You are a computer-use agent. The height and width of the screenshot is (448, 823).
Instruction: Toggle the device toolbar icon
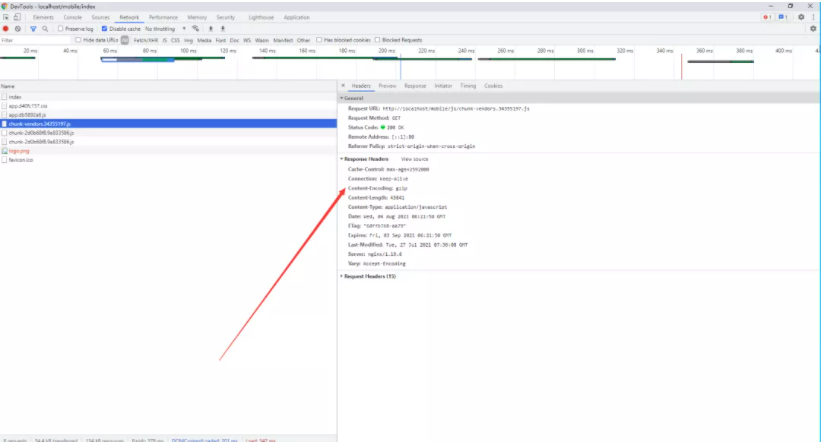tap(17, 17)
